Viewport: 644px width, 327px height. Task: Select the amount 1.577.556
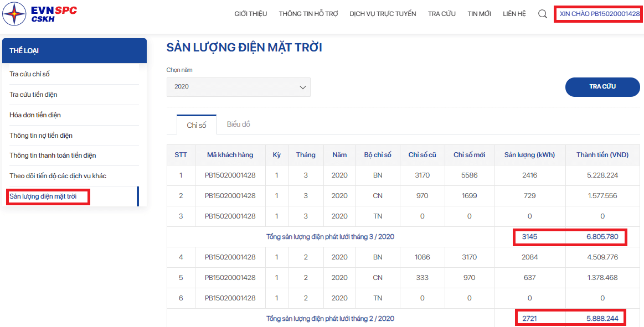[602, 196]
